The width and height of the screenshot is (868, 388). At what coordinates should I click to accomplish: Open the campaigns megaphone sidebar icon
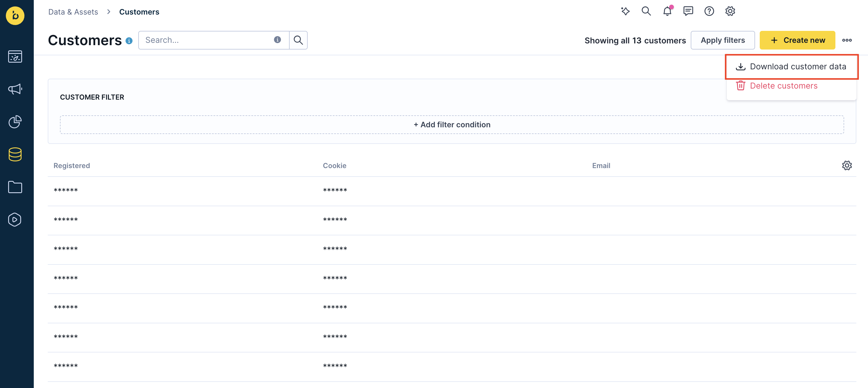[x=15, y=89]
